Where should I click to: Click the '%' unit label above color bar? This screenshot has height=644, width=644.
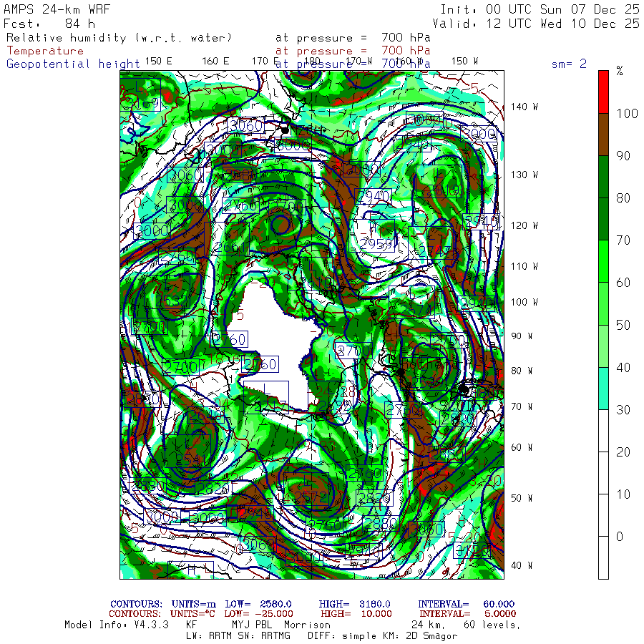point(620,71)
